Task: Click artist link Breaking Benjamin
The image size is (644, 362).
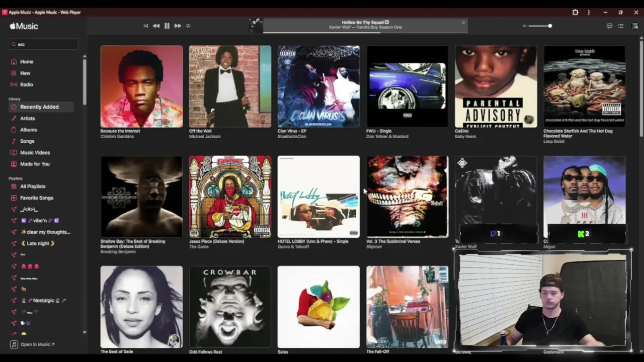Action: [118, 251]
